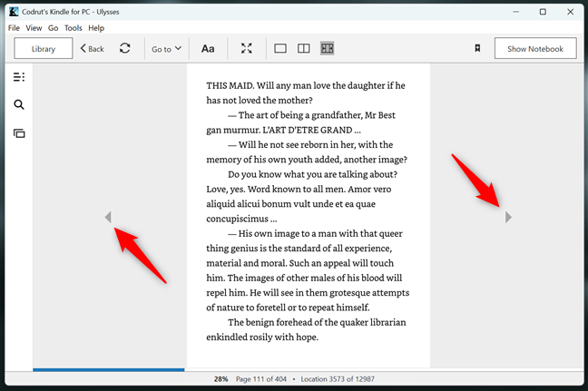588x391 pixels.
Task: Click the 28% progress indicator
Action: (220, 379)
